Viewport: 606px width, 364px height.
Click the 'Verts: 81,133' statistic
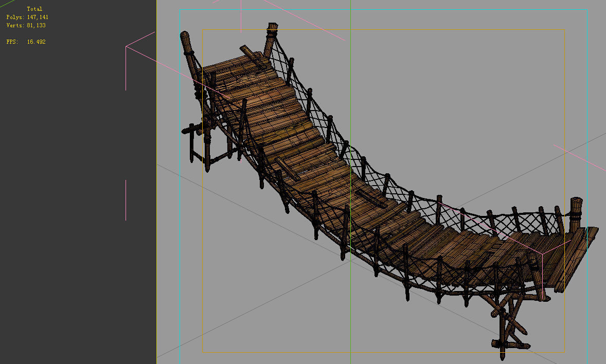(26, 25)
